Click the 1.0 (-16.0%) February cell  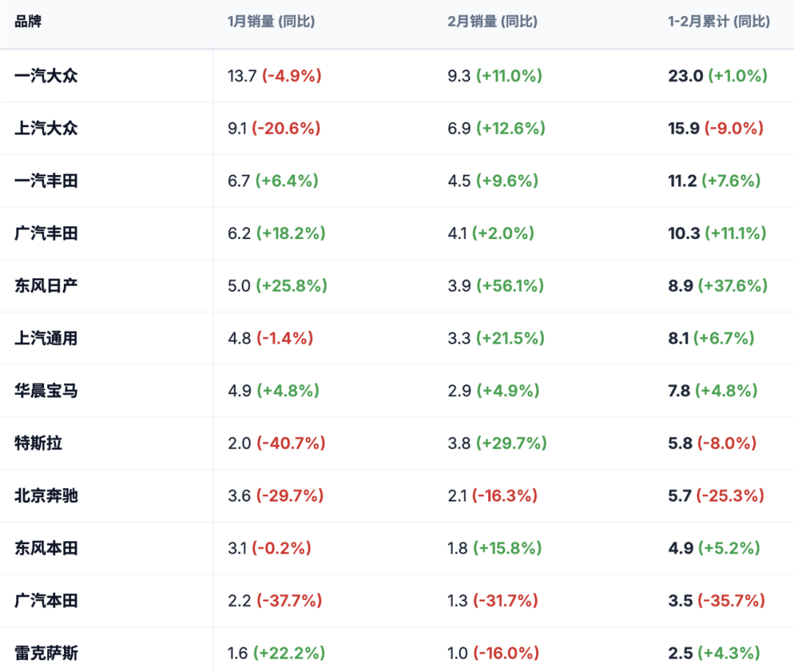pyautogui.click(x=493, y=654)
